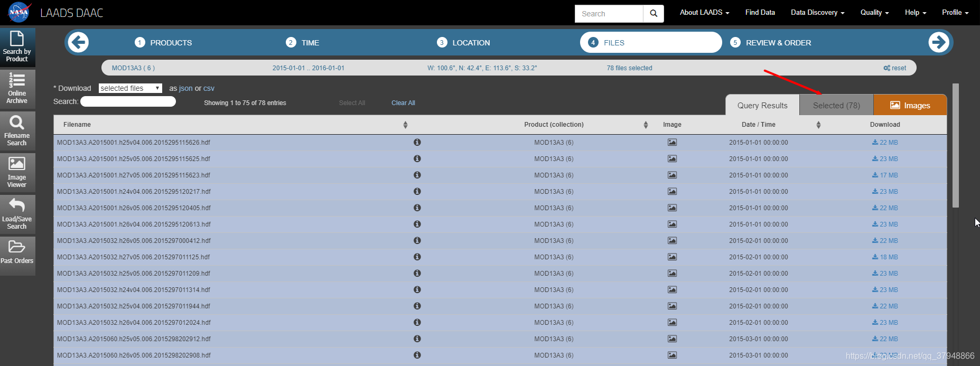Select row MOD13A3.A2015032.h25v05.006.2015297011209.hdf
This screenshot has width=980, height=366.
coord(500,273)
